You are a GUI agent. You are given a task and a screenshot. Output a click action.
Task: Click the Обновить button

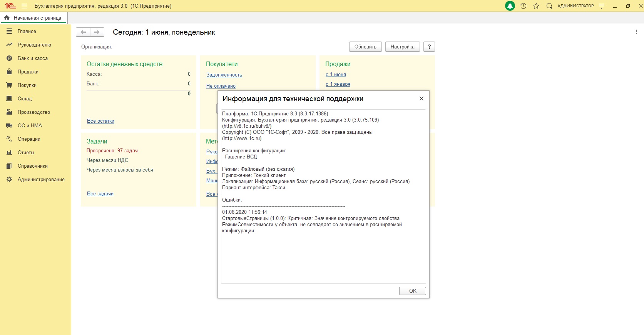point(365,47)
